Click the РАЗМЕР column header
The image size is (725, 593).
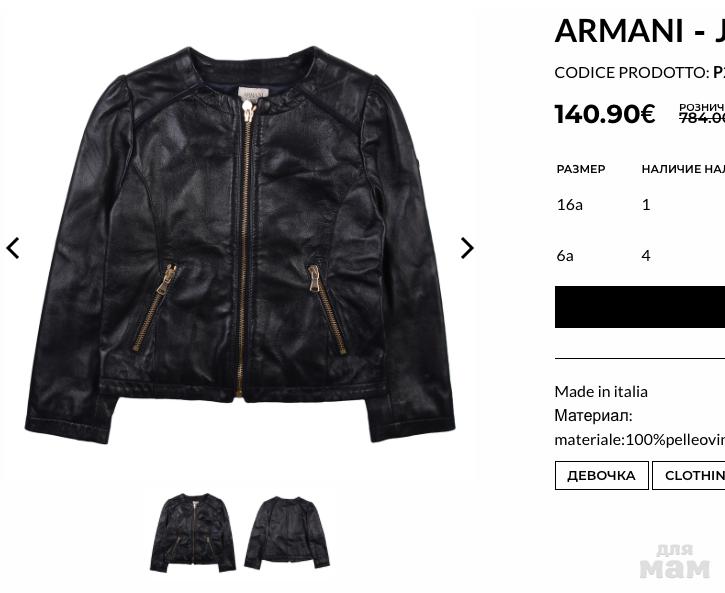581,169
